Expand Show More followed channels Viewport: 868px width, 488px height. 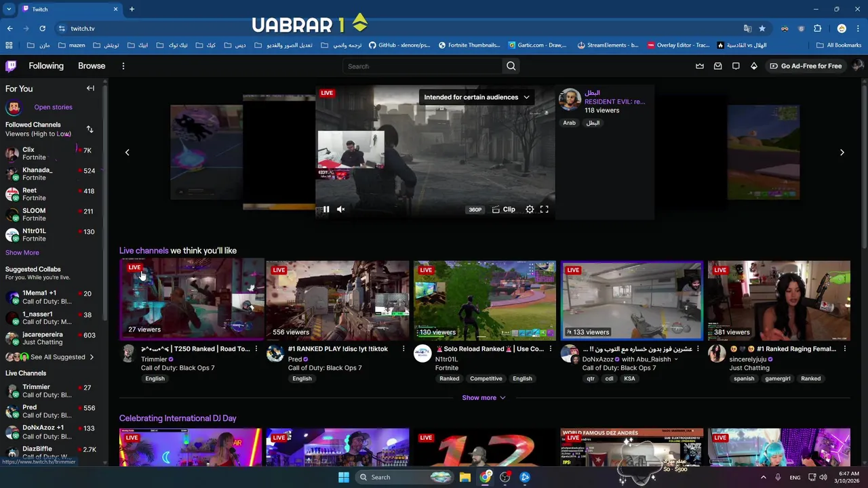pos(22,252)
